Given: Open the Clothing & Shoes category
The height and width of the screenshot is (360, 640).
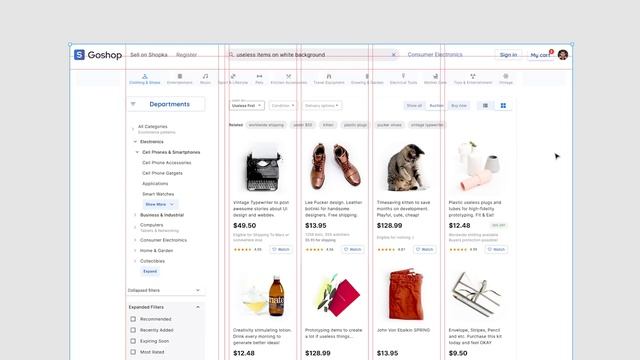Looking at the screenshot, I should point(144,79).
